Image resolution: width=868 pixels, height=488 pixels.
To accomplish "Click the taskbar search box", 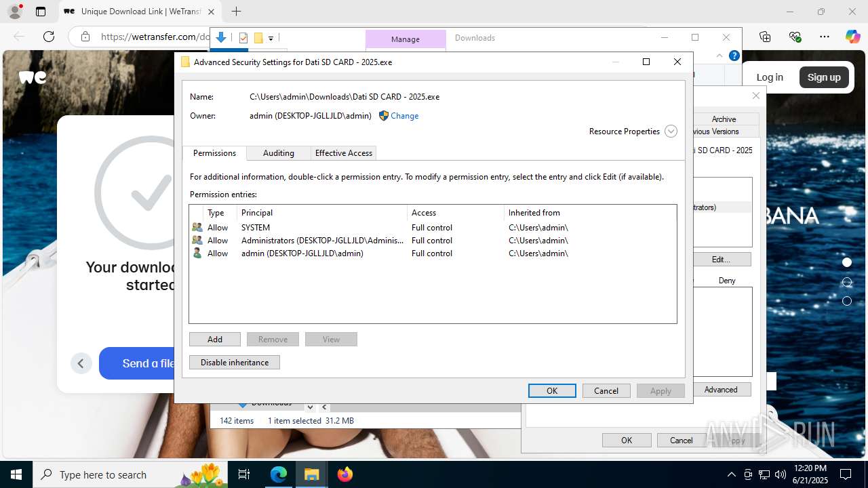I will pos(131,474).
